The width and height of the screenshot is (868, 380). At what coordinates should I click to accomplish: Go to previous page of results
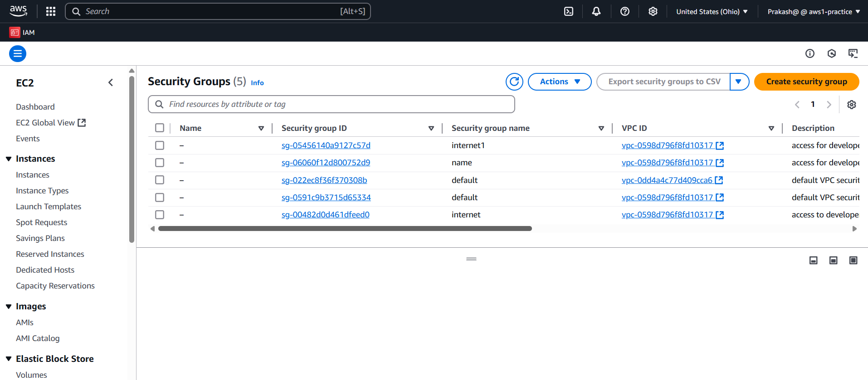797,105
